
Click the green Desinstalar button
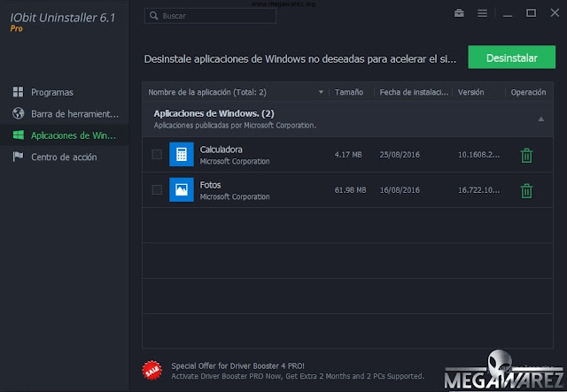(512, 58)
